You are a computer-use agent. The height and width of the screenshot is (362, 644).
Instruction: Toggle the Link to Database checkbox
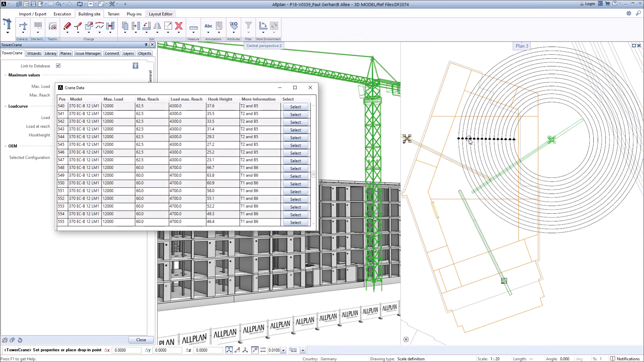click(58, 66)
